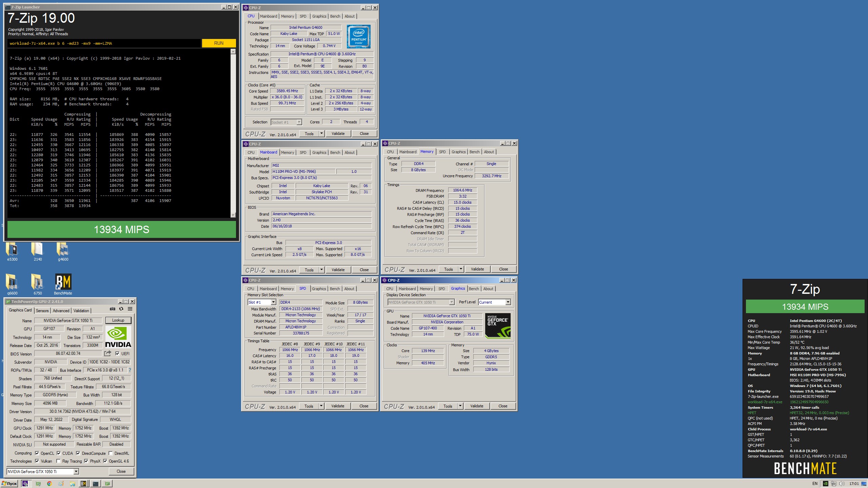Click Close in the CPU-Z Memory window
Screen dimensions: 868x488
coord(504,269)
